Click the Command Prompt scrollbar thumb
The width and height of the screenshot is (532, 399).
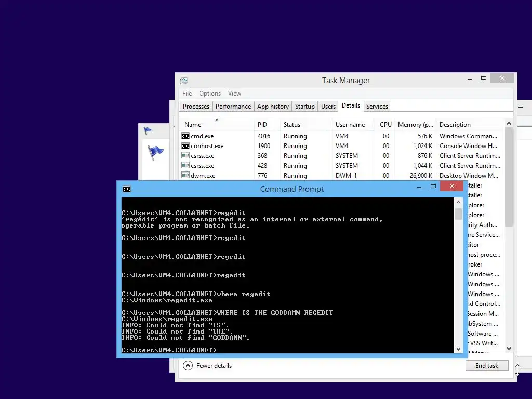pos(458,214)
